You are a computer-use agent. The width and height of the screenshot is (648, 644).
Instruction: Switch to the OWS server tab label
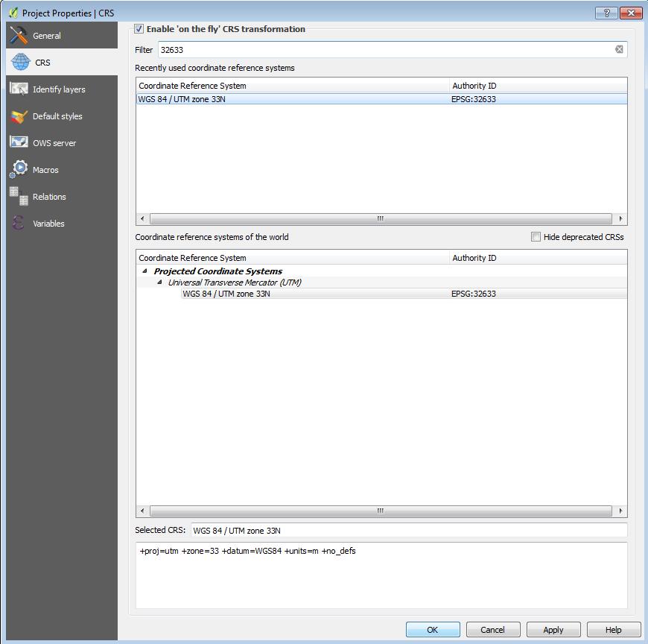[x=54, y=143]
